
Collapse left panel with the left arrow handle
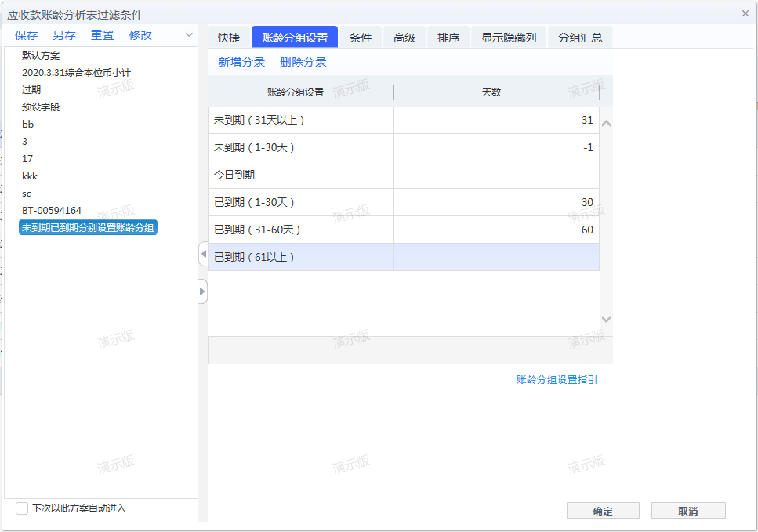click(x=203, y=254)
